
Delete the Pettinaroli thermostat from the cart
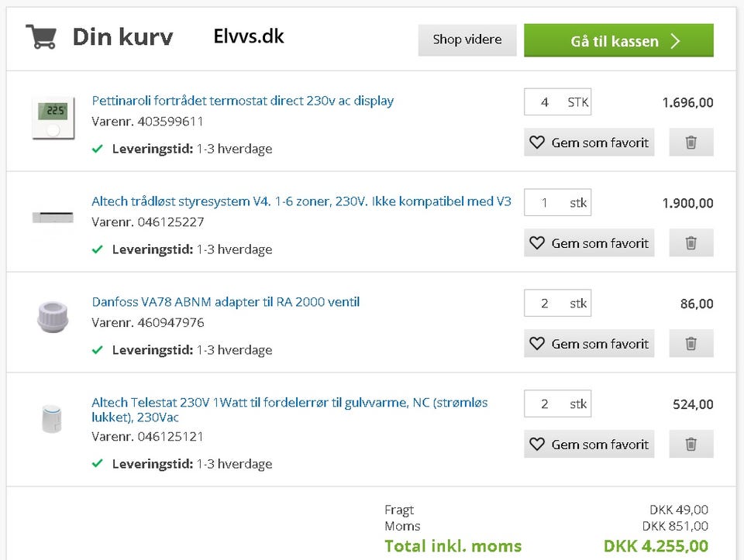(691, 143)
